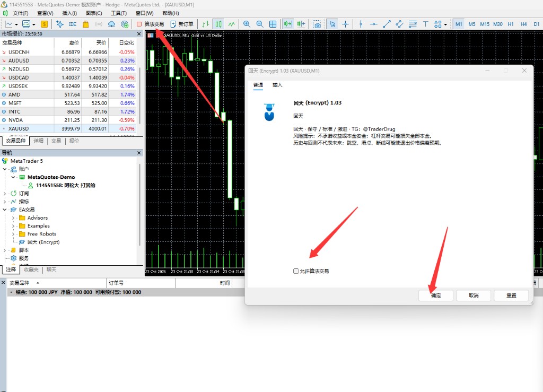Click the 重置 button
Screen dimensions: 543x392
(511, 295)
